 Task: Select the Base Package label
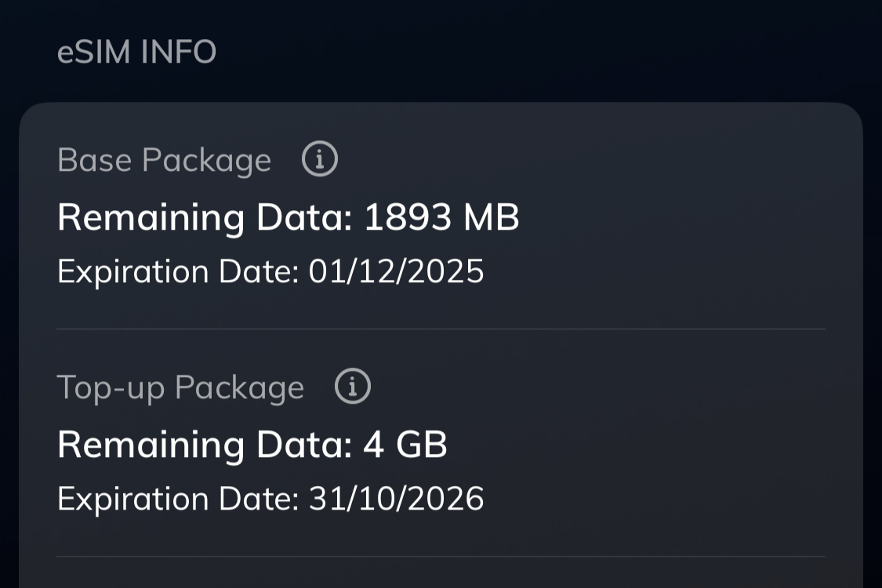(164, 161)
